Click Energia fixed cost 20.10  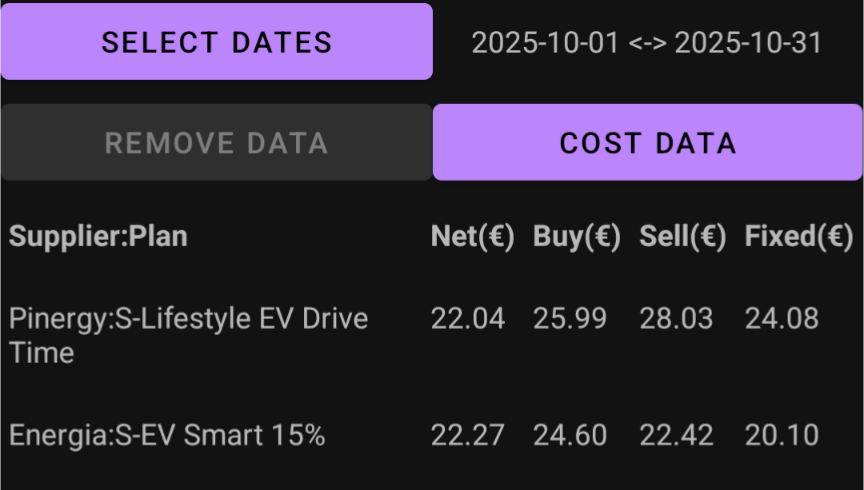tap(782, 436)
